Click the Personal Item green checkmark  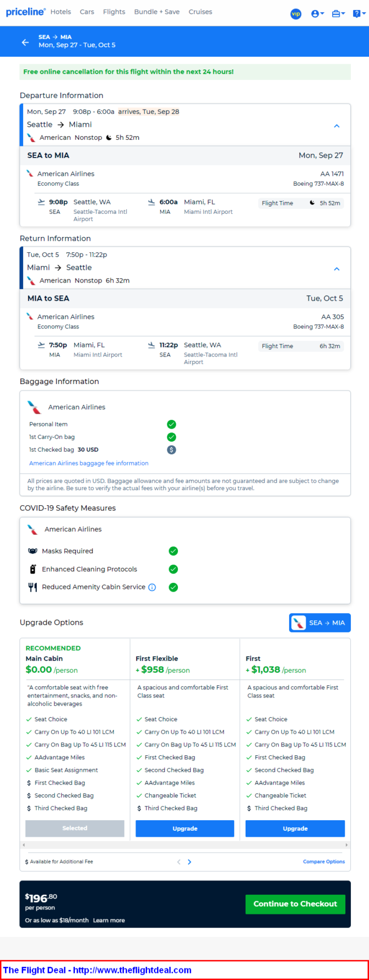[x=171, y=424]
